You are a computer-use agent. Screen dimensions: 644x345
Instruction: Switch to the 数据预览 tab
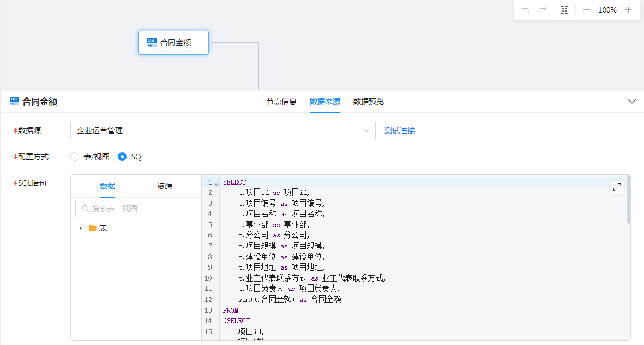click(369, 102)
